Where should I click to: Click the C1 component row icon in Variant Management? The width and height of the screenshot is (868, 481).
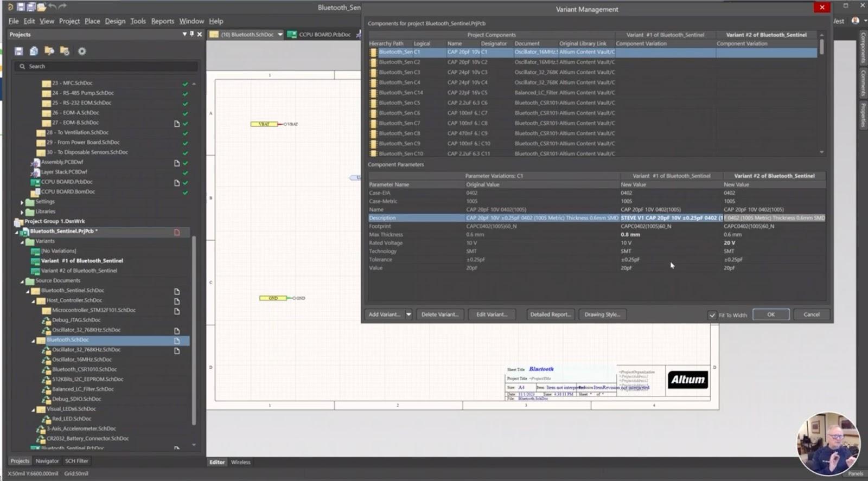(x=373, y=52)
